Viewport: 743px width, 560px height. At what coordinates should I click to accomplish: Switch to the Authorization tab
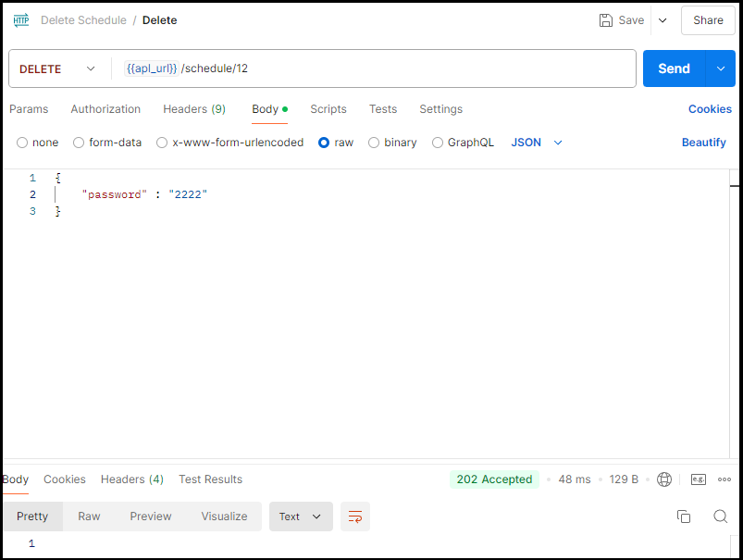coord(105,109)
